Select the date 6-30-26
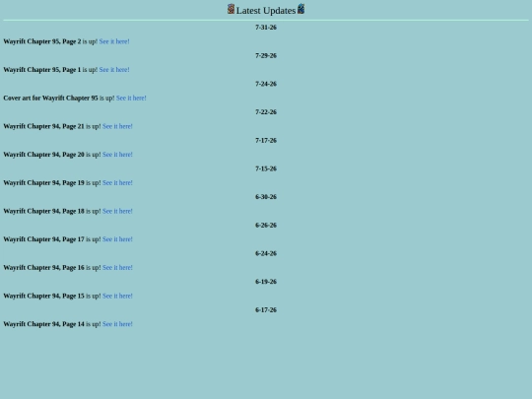The image size is (532, 399). click(266, 197)
